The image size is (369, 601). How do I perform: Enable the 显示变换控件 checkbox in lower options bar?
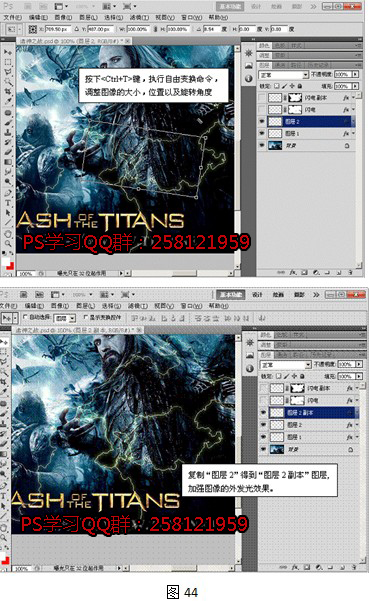pyautogui.click(x=86, y=317)
